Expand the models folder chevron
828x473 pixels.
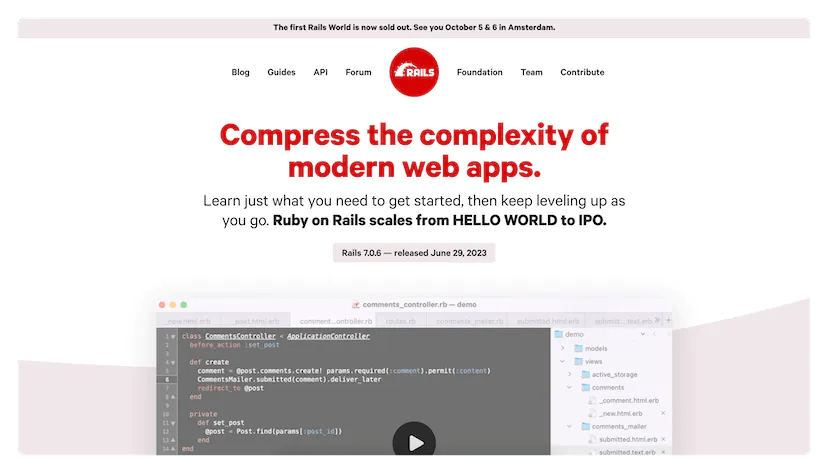(x=563, y=348)
